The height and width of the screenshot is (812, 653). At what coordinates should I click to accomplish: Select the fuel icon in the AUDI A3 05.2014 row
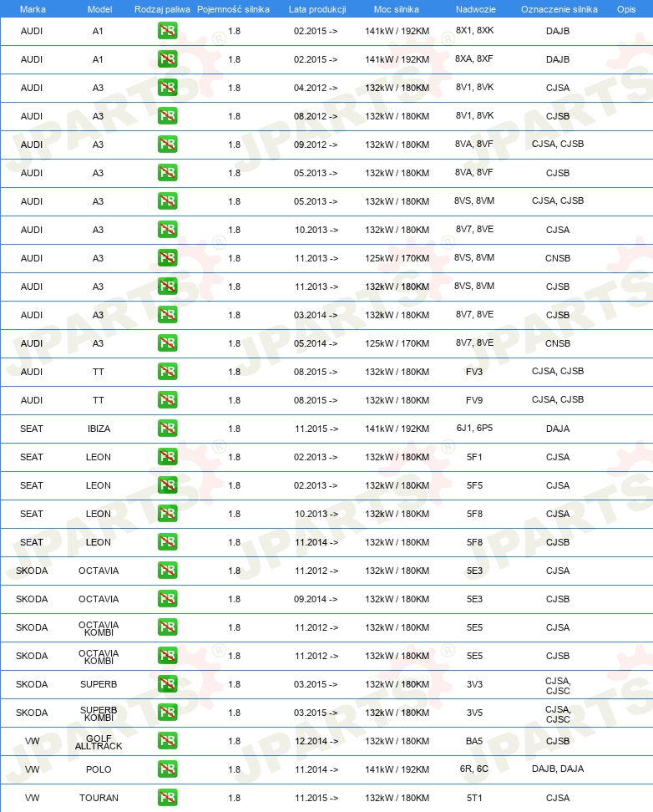click(x=167, y=343)
